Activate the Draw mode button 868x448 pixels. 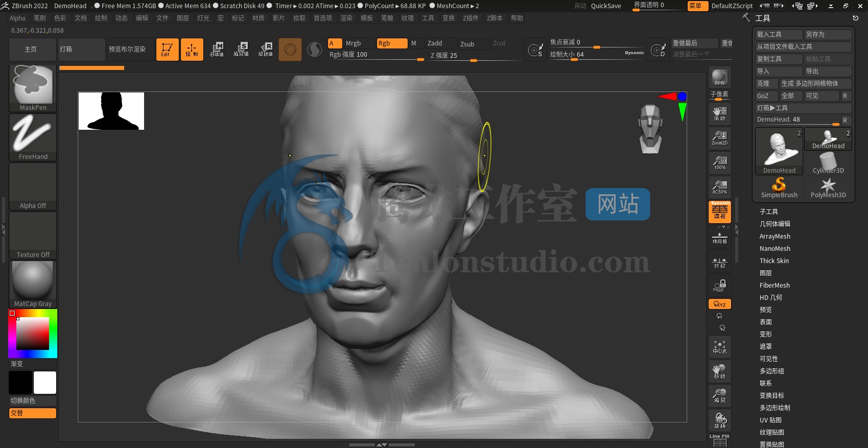coord(192,50)
